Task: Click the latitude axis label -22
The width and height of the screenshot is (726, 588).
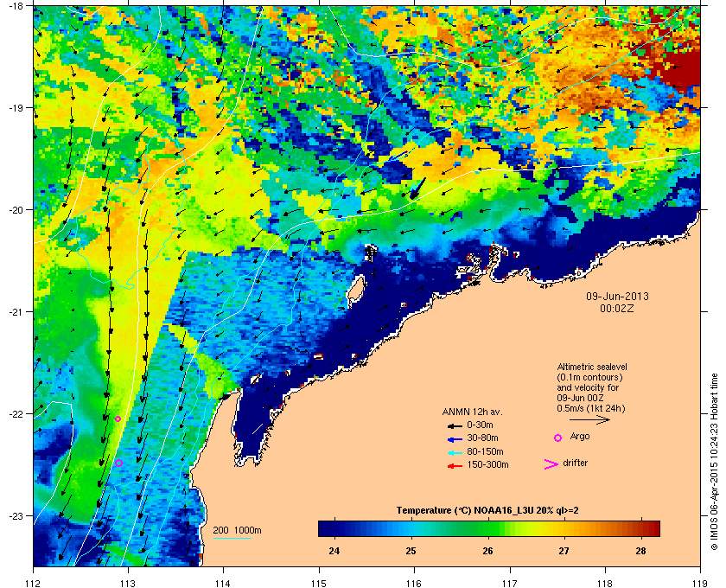Action: coord(16,413)
